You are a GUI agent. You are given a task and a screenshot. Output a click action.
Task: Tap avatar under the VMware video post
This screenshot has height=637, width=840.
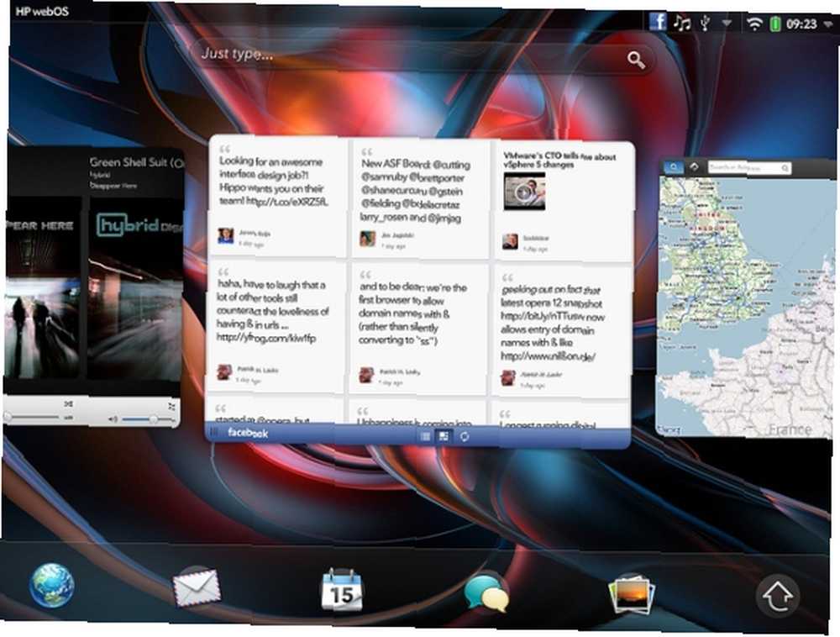[x=510, y=242]
